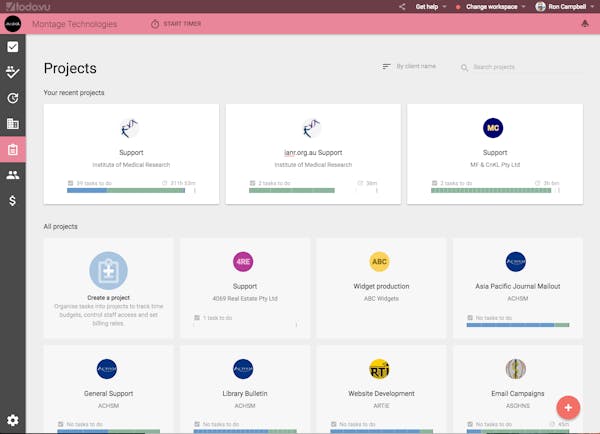Click the notification bell icon

click(585, 24)
